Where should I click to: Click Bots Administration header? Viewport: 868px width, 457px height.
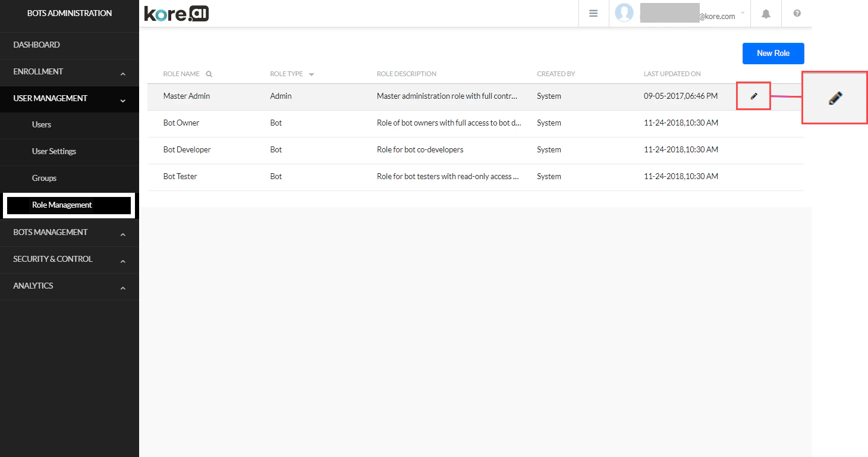pos(70,13)
